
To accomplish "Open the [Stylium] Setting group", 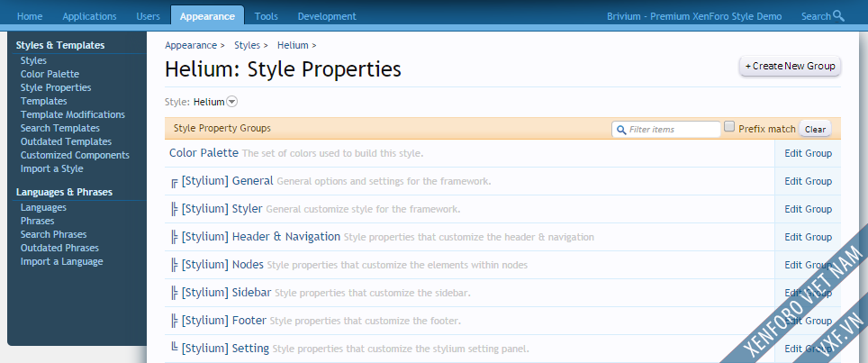I will pyautogui.click(x=225, y=348).
